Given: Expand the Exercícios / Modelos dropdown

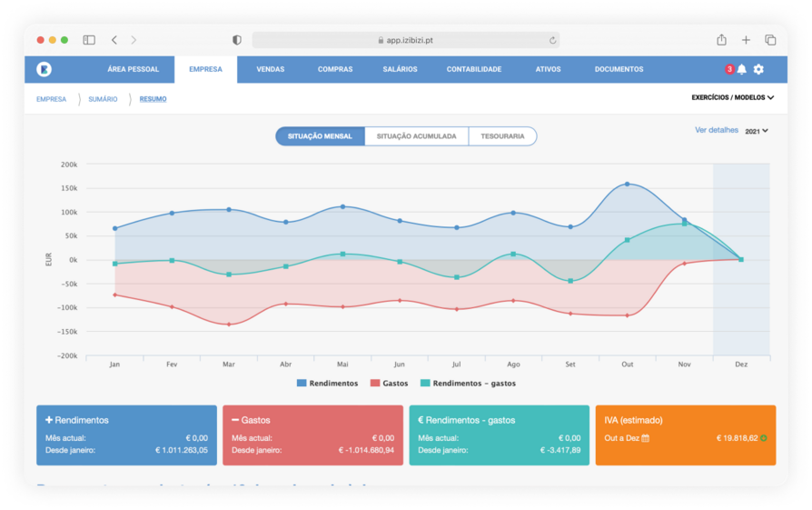Looking at the screenshot, I should pyautogui.click(x=732, y=97).
